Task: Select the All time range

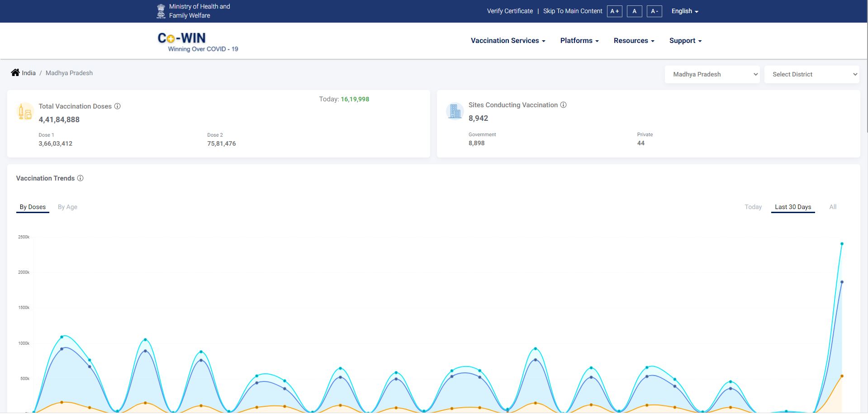Action: pyautogui.click(x=833, y=207)
